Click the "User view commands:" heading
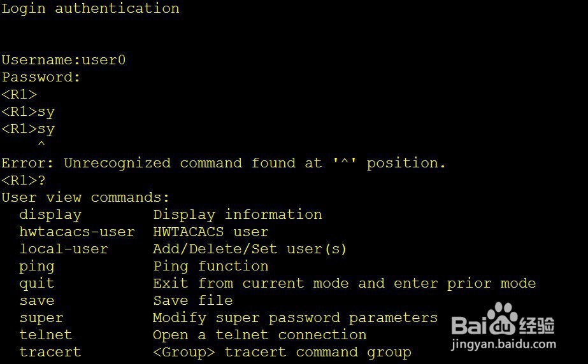This screenshot has width=588, height=364. pos(85,197)
